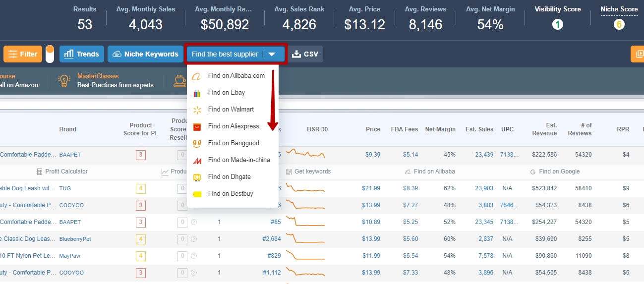Open the Trends chart view
This screenshot has width=644, height=284.
[x=82, y=54]
